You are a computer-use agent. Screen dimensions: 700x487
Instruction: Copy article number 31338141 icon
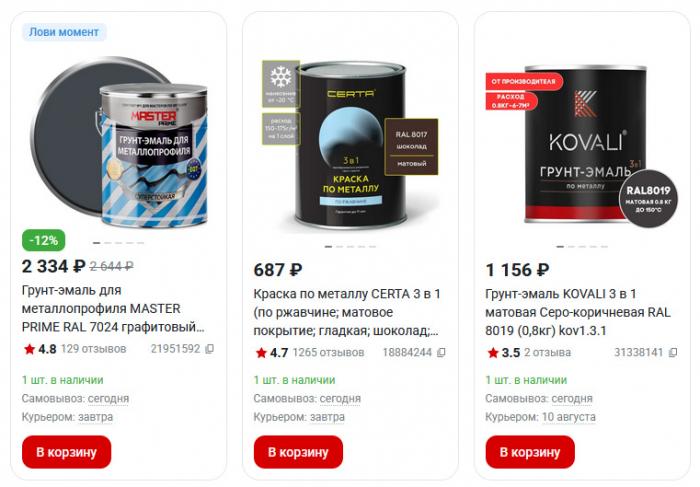(x=673, y=353)
